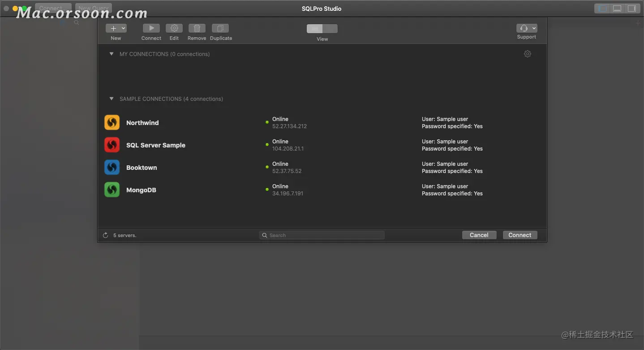Toggle bottom panel in main window
This screenshot has height=350, width=644.
coord(617,9)
